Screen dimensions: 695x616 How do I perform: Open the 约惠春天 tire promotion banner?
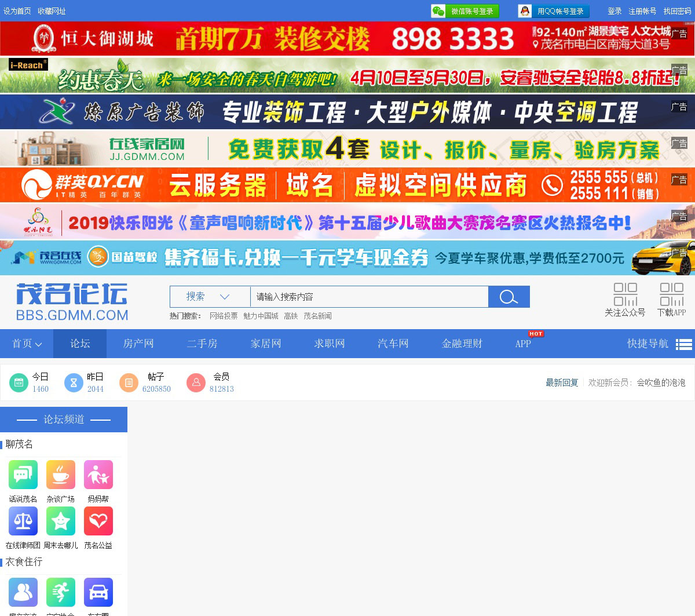tap(348, 75)
